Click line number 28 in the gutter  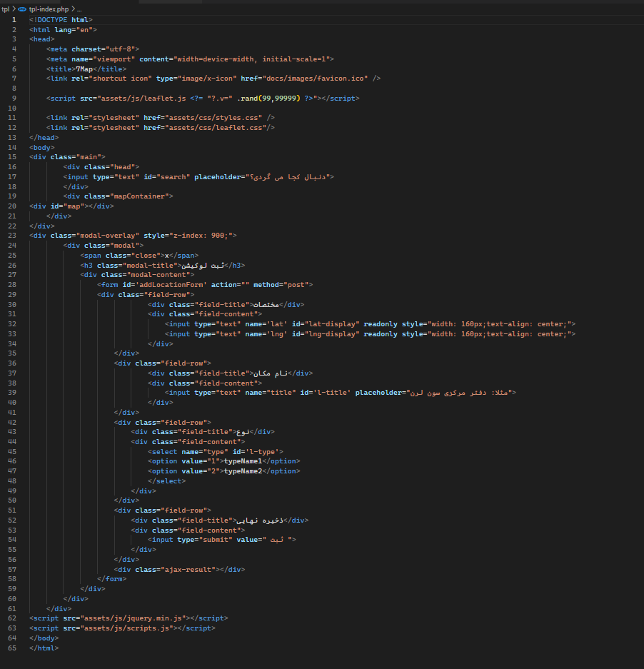click(x=12, y=285)
